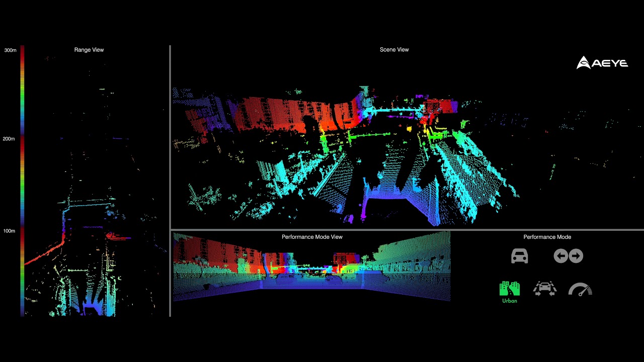Click the left arrow circle icon

tap(561, 256)
